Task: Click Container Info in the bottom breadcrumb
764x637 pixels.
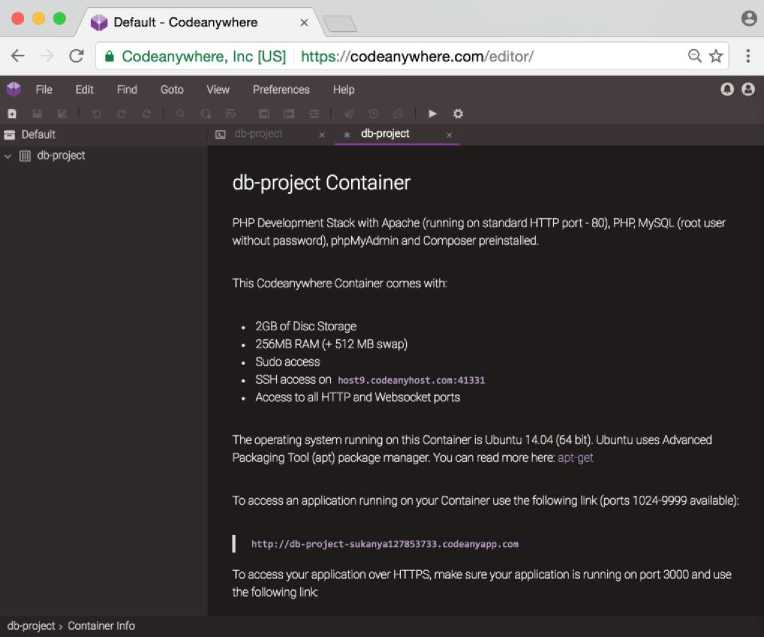Action: [101, 626]
